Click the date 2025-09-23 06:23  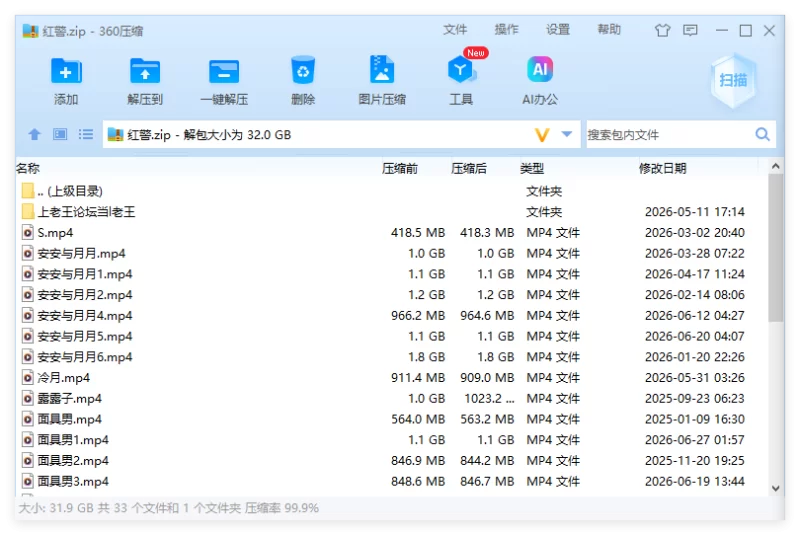click(694, 398)
